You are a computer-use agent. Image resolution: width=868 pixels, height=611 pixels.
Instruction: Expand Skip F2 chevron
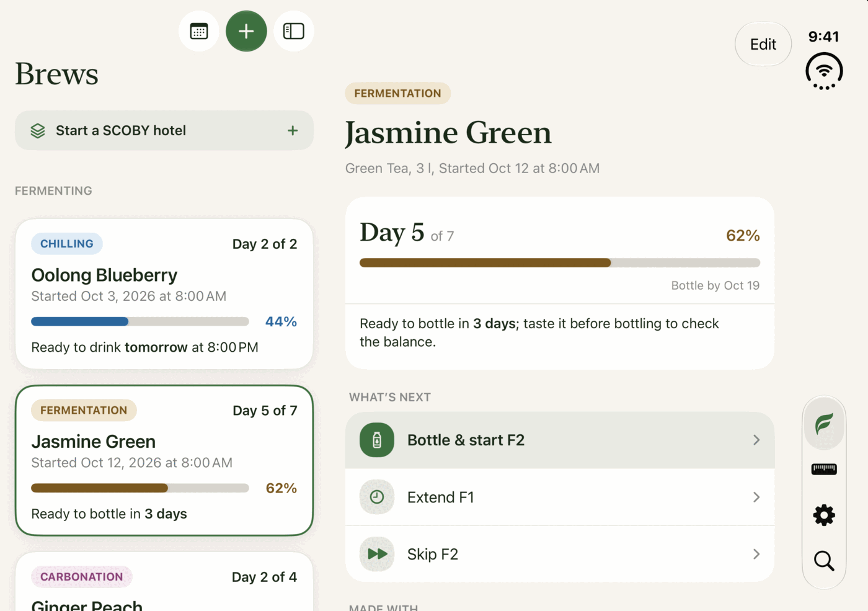pos(756,554)
